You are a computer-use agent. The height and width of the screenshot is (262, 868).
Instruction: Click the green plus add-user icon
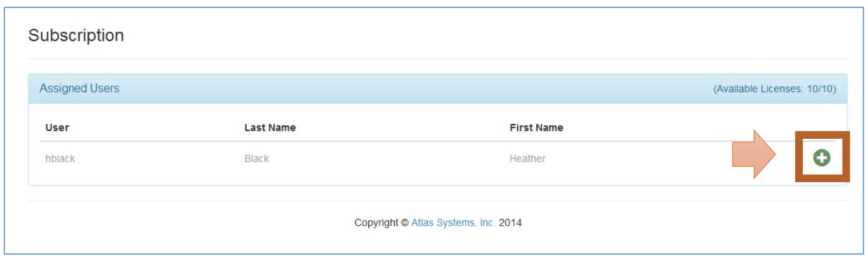point(821,157)
